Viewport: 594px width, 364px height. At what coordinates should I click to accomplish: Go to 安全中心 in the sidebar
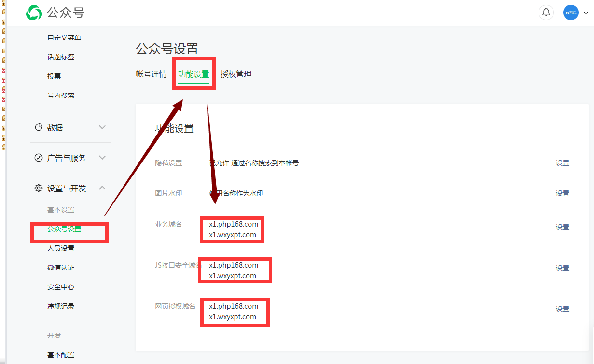[61, 287]
